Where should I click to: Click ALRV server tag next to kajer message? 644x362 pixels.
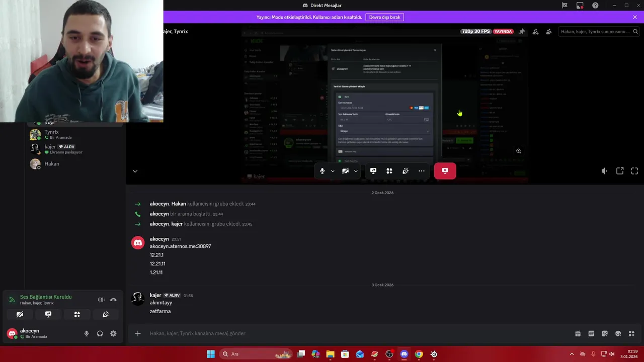(172, 295)
